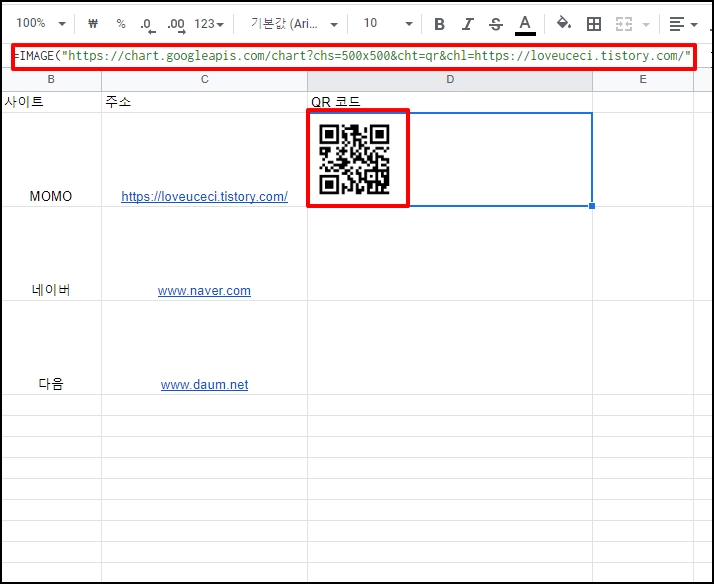The width and height of the screenshot is (714, 584).
Task: Decrease decimal places
Action: click(148, 24)
